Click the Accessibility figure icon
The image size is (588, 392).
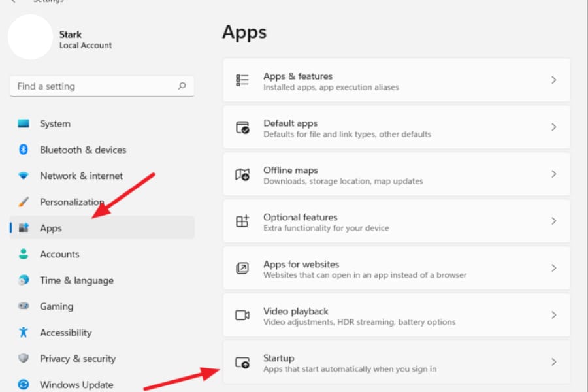[24, 332]
